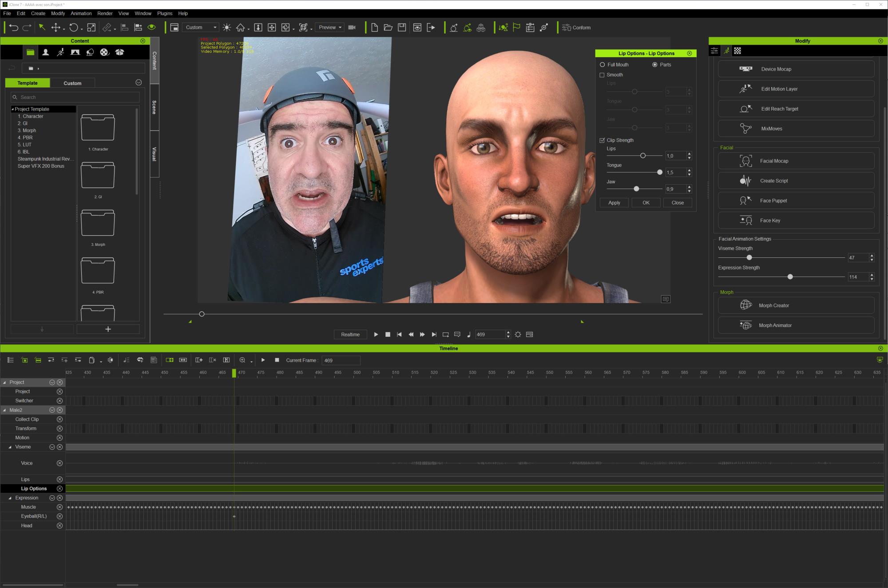Collapse the Viseme track

(x=10, y=447)
